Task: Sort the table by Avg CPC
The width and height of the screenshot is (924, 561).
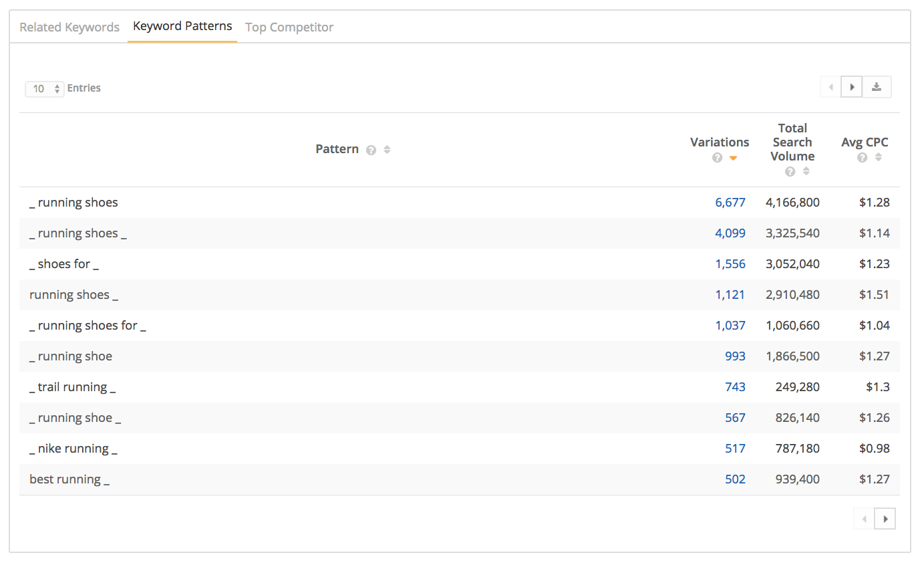Action: (x=879, y=157)
